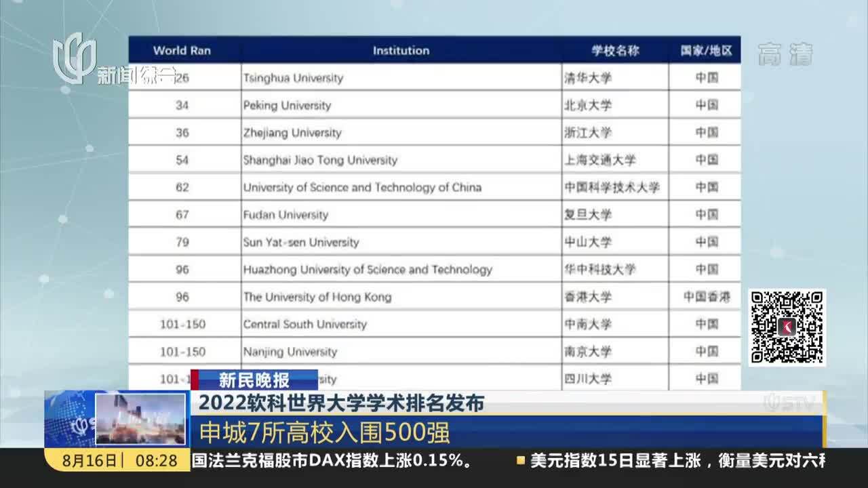Click the '学校名称' column header
The width and height of the screenshot is (868, 488).
pyautogui.click(x=615, y=51)
